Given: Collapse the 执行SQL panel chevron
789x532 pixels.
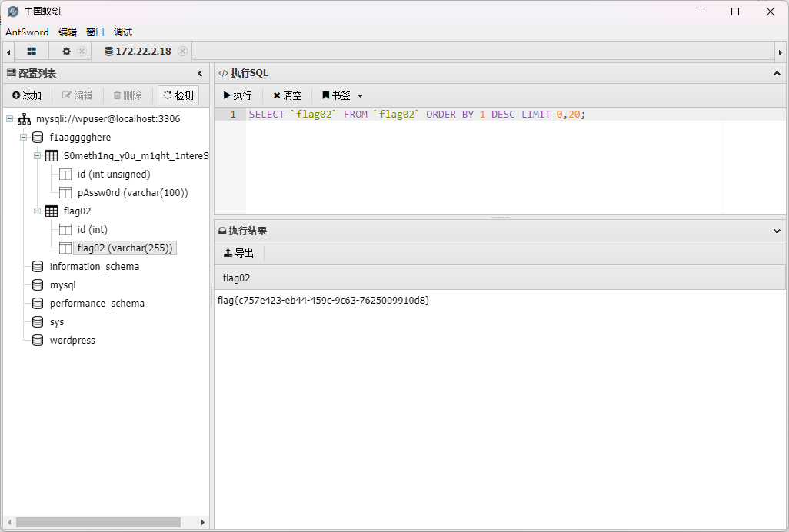Looking at the screenshot, I should 777,73.
